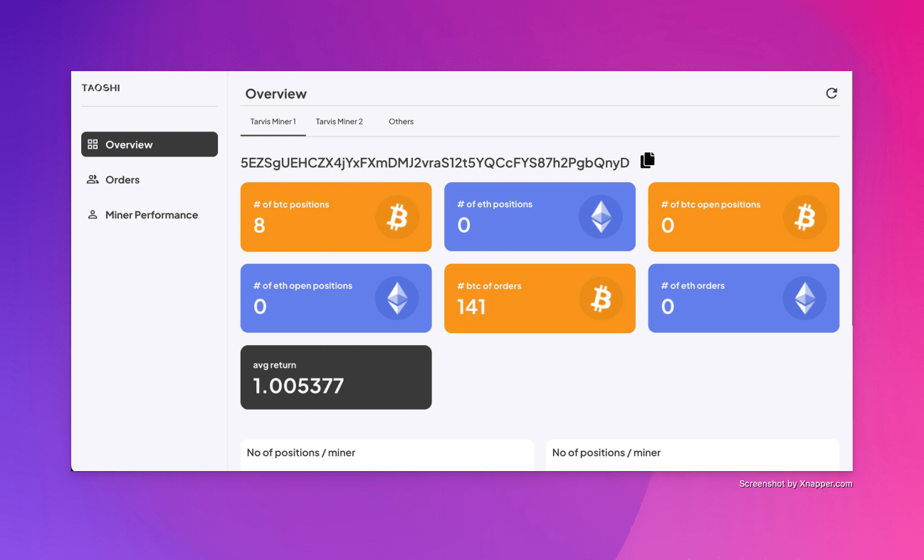Click the Overview page heading
This screenshot has height=560, width=924.
pyautogui.click(x=276, y=94)
